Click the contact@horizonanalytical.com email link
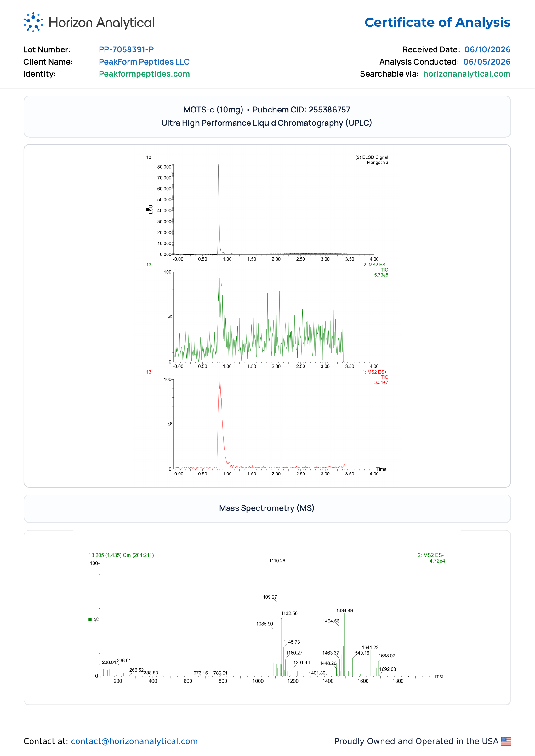Screen dimensions: 535x756 pos(134,741)
